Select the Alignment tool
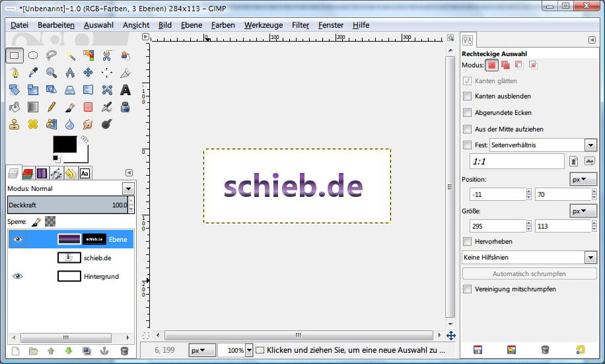The height and width of the screenshot is (364, 605). 107,73
